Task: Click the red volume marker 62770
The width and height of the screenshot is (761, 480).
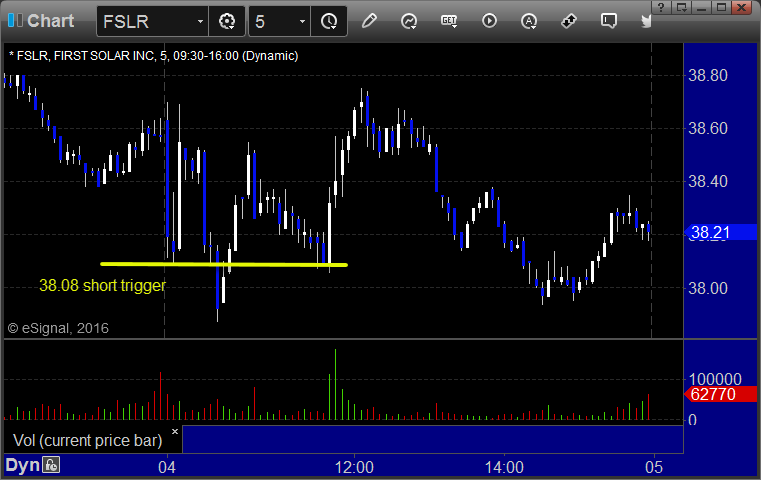Action: pos(720,394)
